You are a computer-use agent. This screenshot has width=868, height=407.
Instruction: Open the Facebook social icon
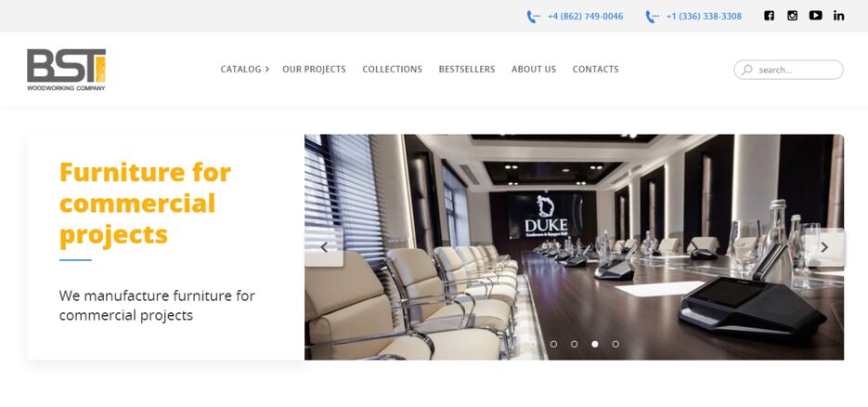[769, 16]
